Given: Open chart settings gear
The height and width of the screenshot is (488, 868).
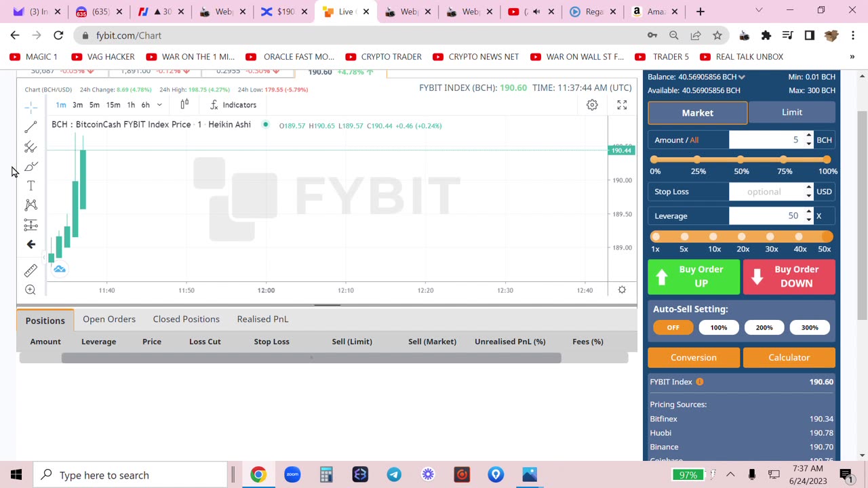Looking at the screenshot, I should tap(592, 104).
